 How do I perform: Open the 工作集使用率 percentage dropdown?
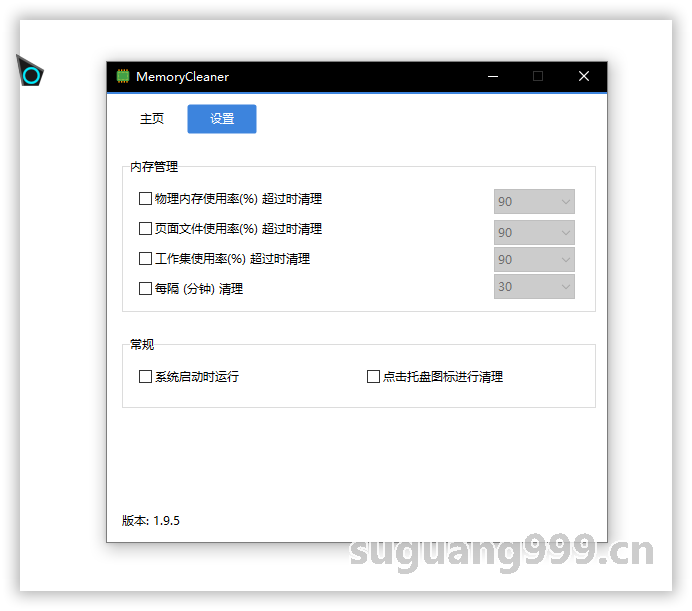tap(535, 260)
